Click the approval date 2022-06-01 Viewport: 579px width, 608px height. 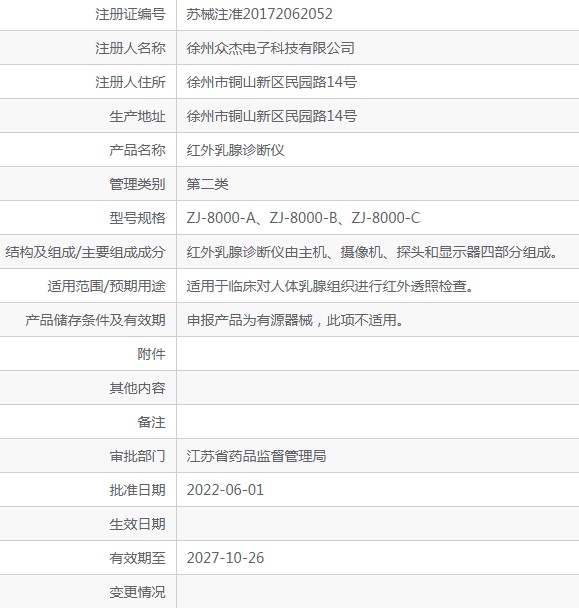click(225, 490)
